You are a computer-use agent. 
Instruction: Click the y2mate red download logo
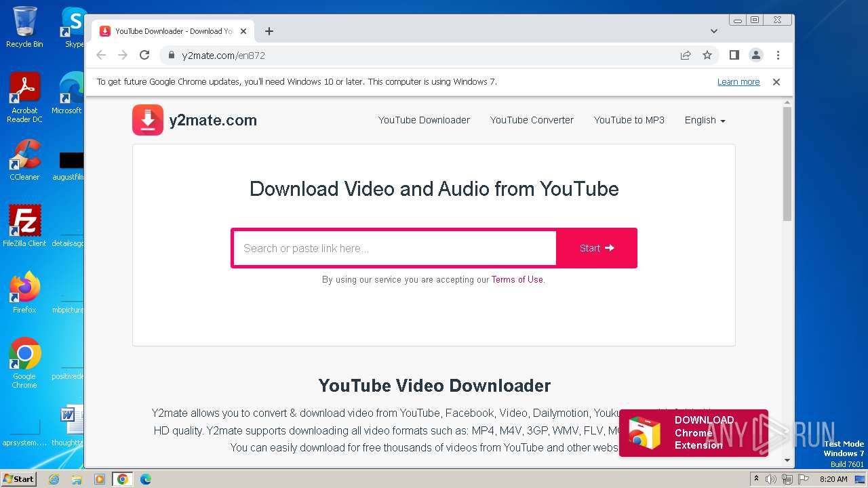click(x=148, y=120)
